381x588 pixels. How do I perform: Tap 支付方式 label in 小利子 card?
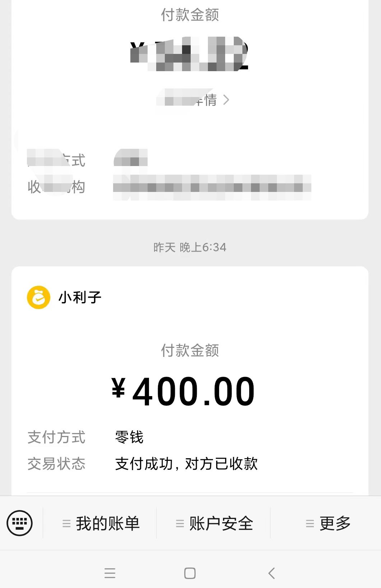56,437
